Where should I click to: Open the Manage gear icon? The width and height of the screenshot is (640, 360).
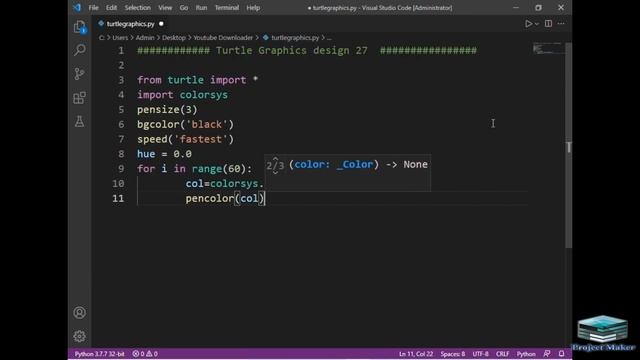pos(80,336)
